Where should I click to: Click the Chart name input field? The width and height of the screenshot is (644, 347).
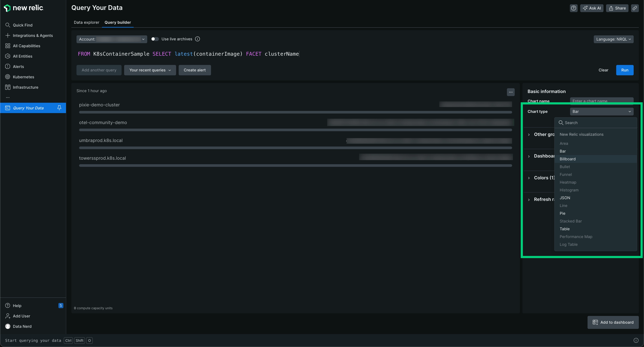pyautogui.click(x=602, y=101)
